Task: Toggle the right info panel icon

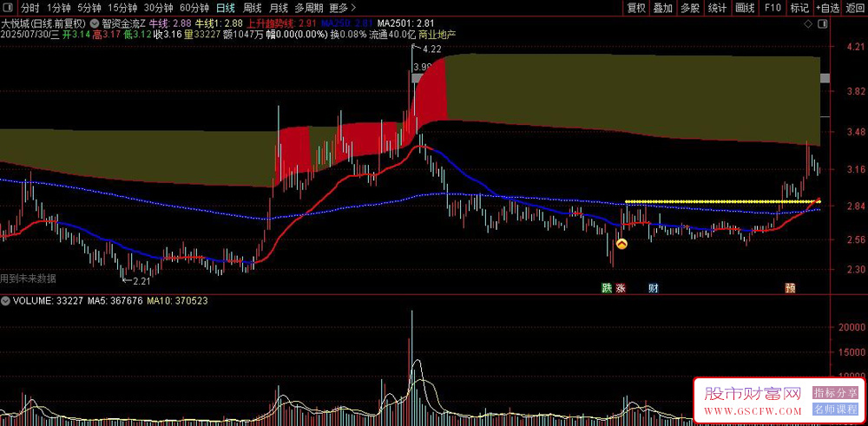Action: pos(823,23)
